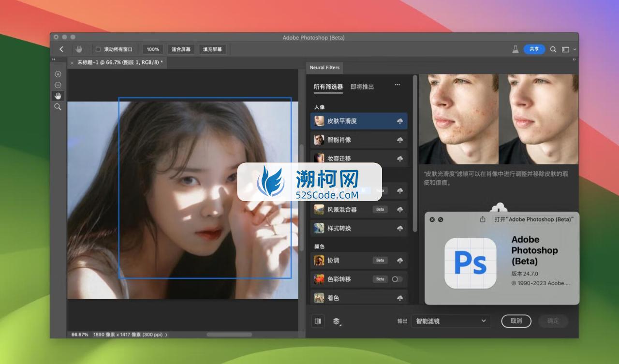619x364 pixels.
Task: Toggle the before/after preview icon
Action: 318,321
